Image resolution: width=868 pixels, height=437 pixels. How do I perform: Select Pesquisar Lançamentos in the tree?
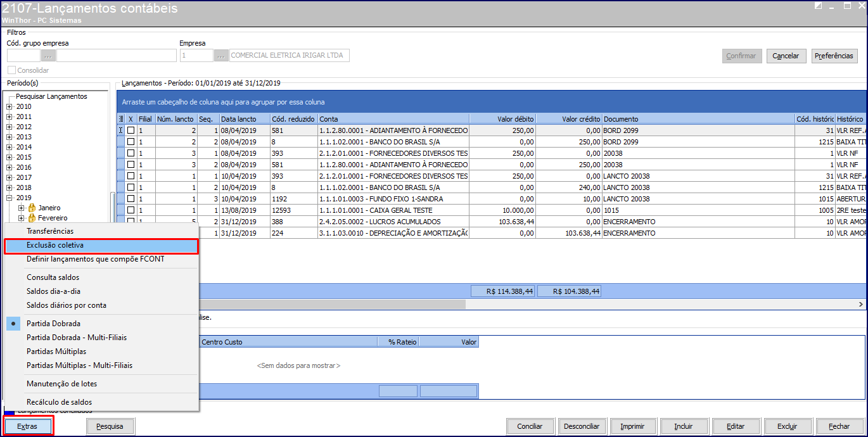pos(51,96)
